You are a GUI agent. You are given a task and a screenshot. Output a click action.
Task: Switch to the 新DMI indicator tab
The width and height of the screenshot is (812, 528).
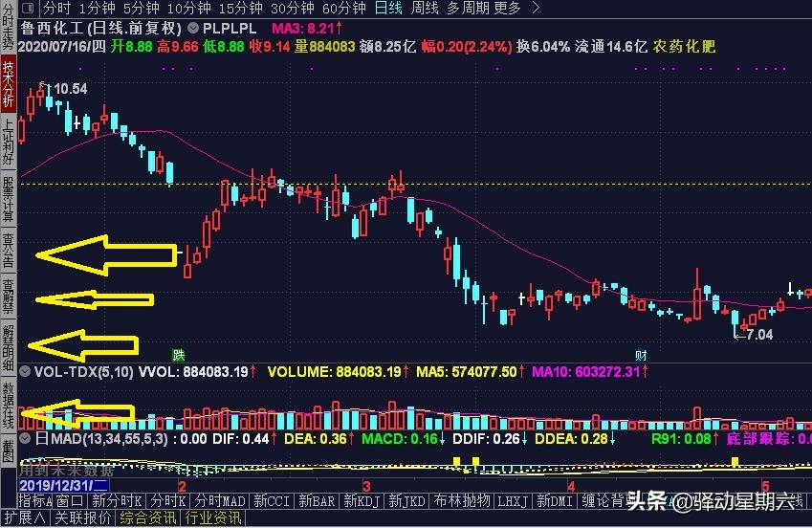[555, 501]
